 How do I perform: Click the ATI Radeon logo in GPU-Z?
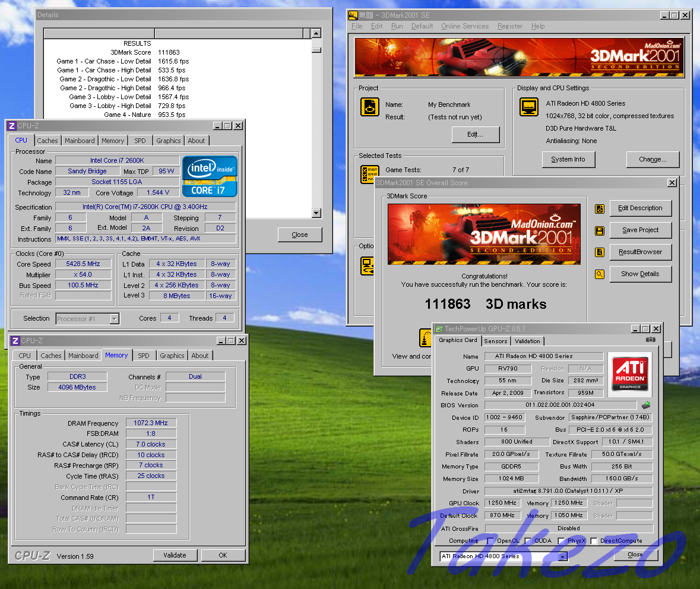pos(630,373)
